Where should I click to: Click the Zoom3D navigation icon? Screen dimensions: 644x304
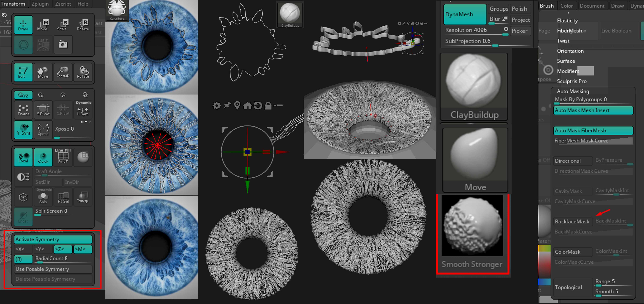(63, 72)
